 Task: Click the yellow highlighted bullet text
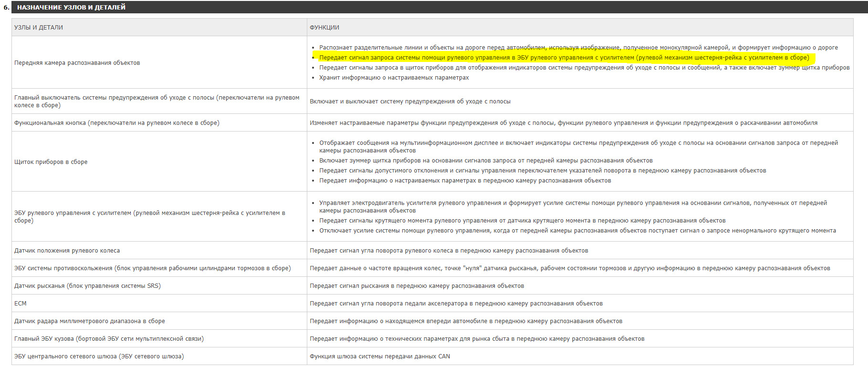point(564,58)
